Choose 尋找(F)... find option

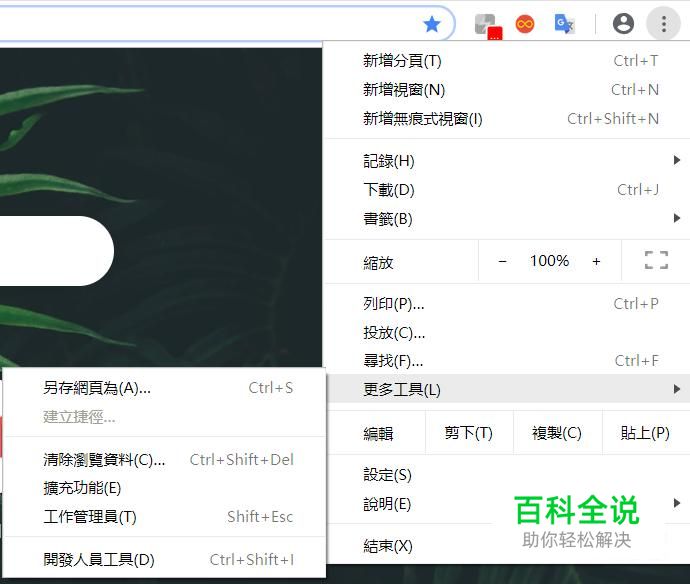[x=508, y=361]
